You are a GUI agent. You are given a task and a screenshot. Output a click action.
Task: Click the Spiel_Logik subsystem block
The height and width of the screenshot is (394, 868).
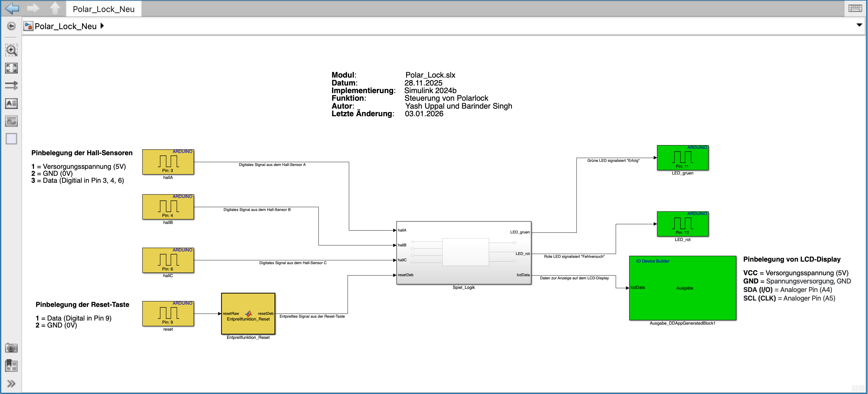tap(463, 253)
